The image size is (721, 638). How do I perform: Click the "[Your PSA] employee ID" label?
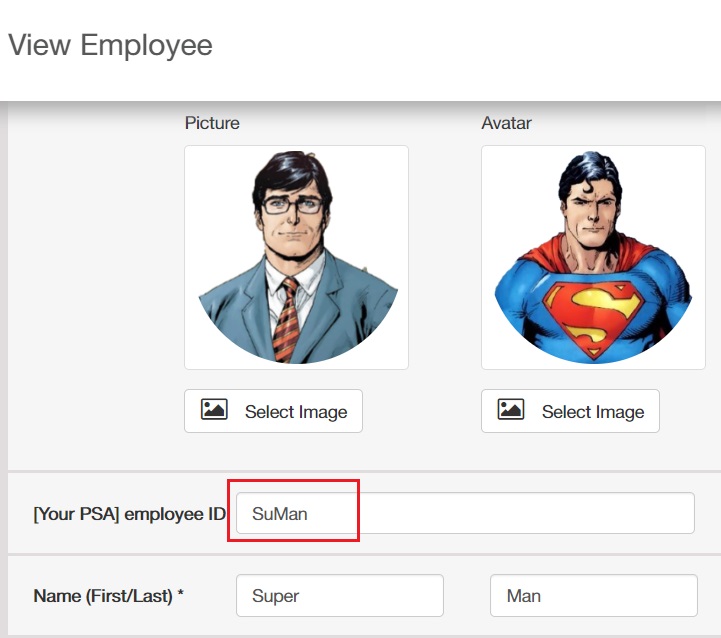pyautogui.click(x=130, y=514)
